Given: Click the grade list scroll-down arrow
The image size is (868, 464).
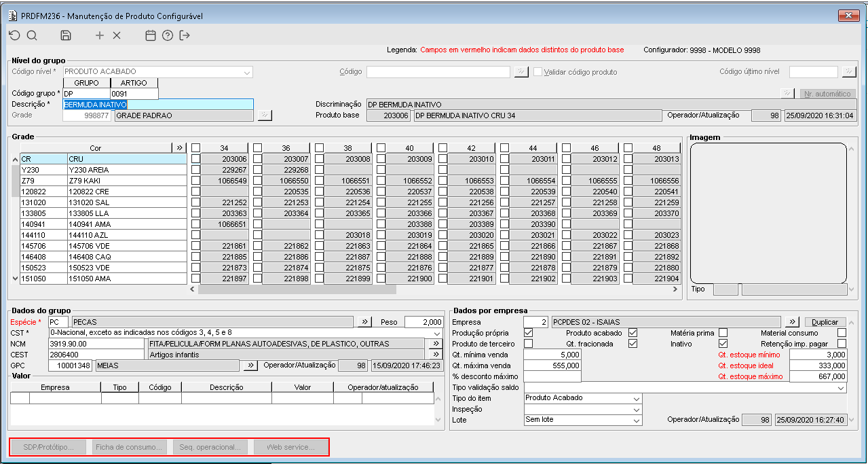Looking at the screenshot, I should (x=15, y=279).
